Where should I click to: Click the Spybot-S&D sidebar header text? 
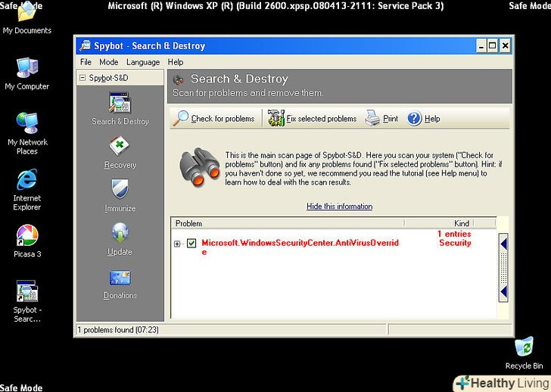pos(108,78)
